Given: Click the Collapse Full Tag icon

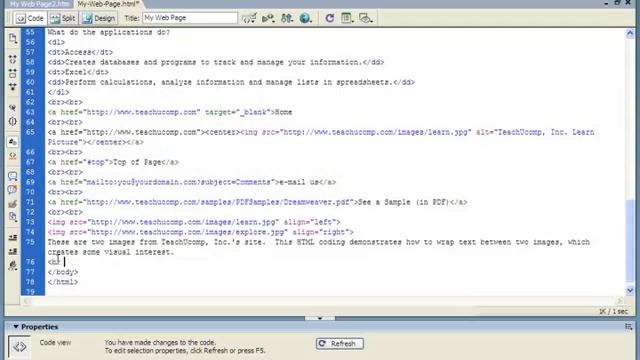Looking at the screenshot, I should pos(13,60).
